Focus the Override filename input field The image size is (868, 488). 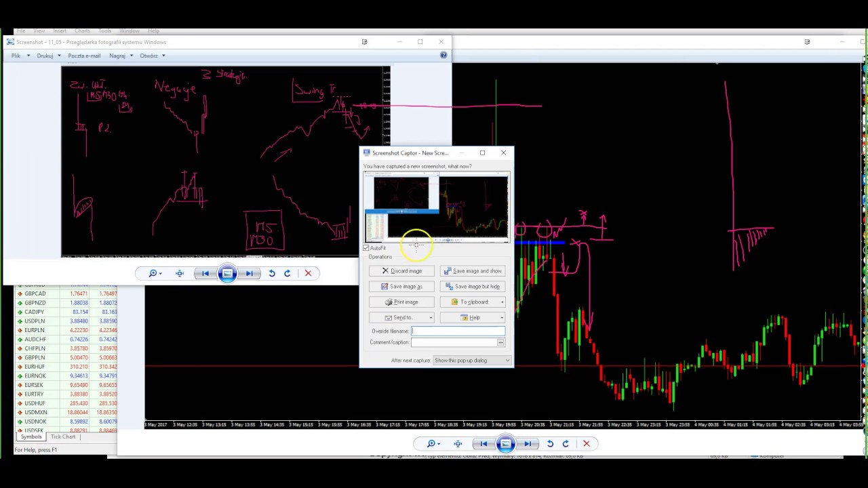458,331
